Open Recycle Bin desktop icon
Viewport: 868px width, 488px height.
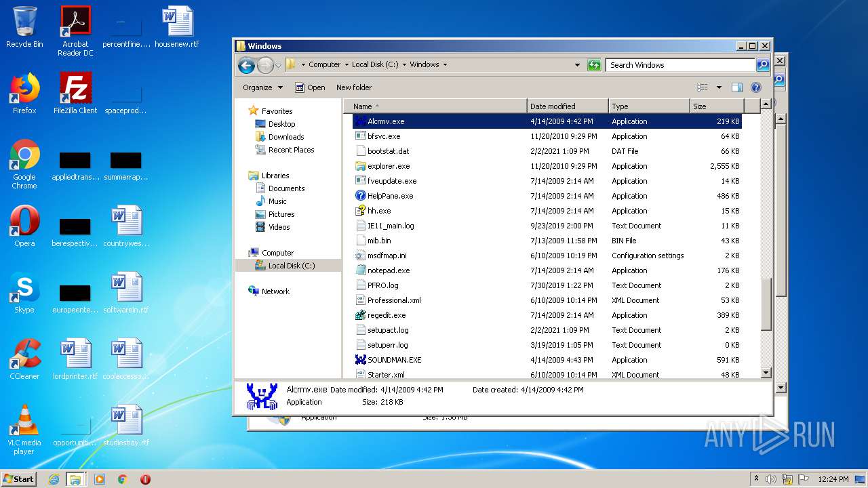click(x=24, y=27)
